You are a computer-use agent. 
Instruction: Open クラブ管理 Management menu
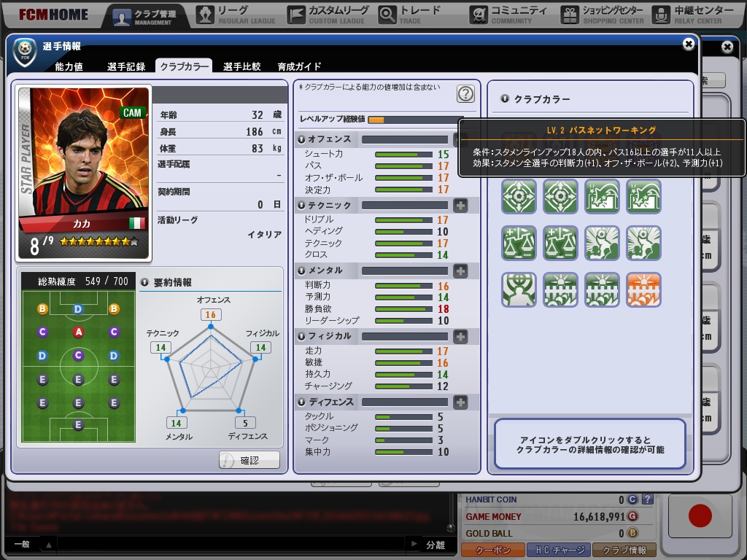tap(145, 16)
